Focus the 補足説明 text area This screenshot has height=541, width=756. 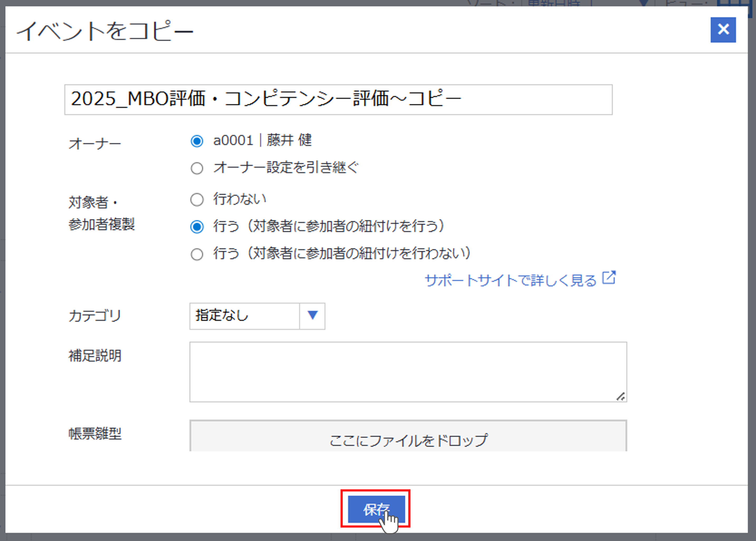[x=408, y=372]
